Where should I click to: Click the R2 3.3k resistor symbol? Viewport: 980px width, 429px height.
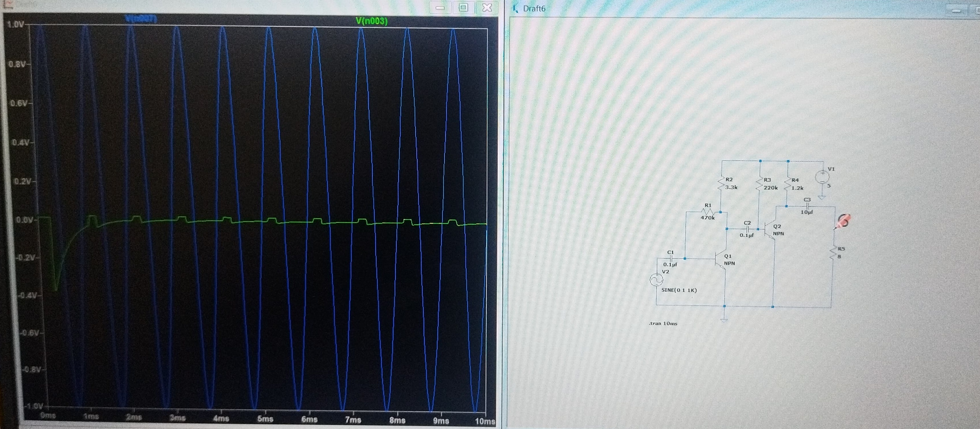click(x=721, y=184)
